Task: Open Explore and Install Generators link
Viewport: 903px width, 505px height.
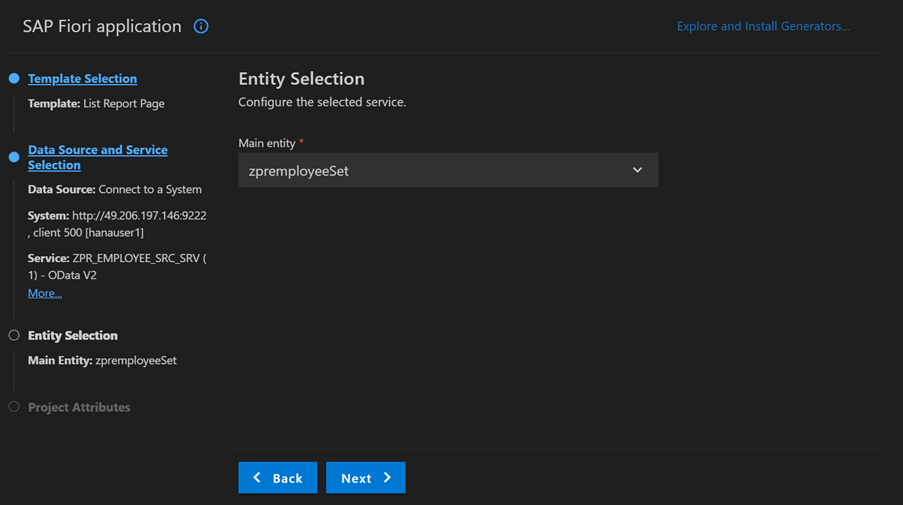Action: click(763, 26)
